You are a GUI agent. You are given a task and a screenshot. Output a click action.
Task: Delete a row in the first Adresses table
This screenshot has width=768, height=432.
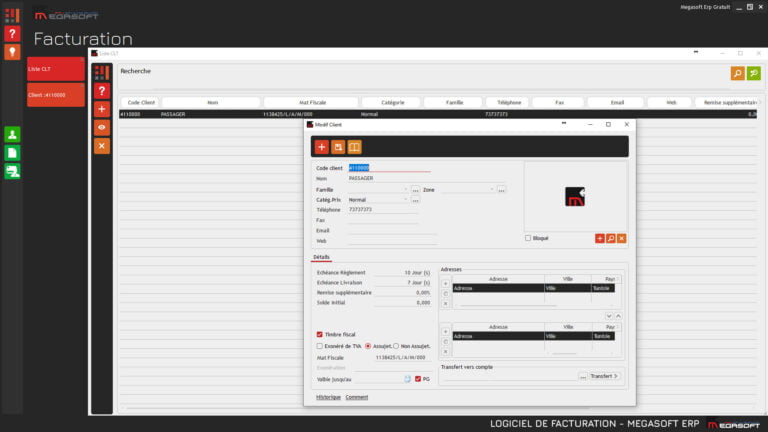click(445, 304)
